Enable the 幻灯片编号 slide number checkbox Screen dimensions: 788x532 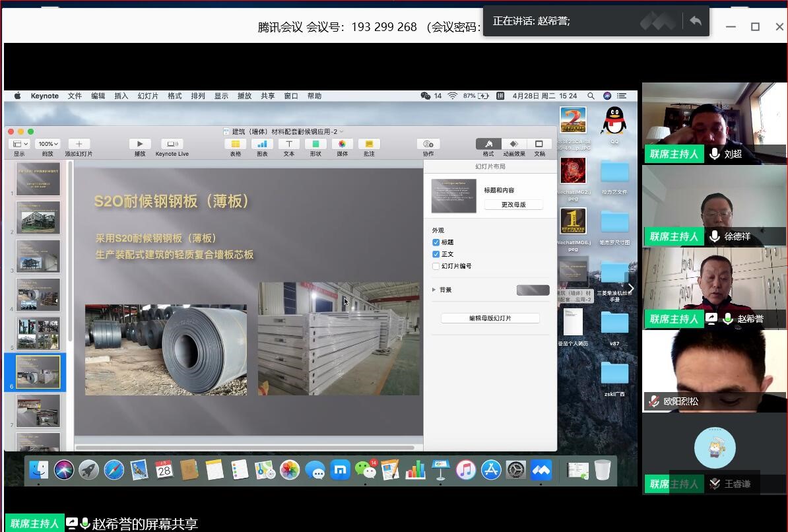[x=436, y=266]
